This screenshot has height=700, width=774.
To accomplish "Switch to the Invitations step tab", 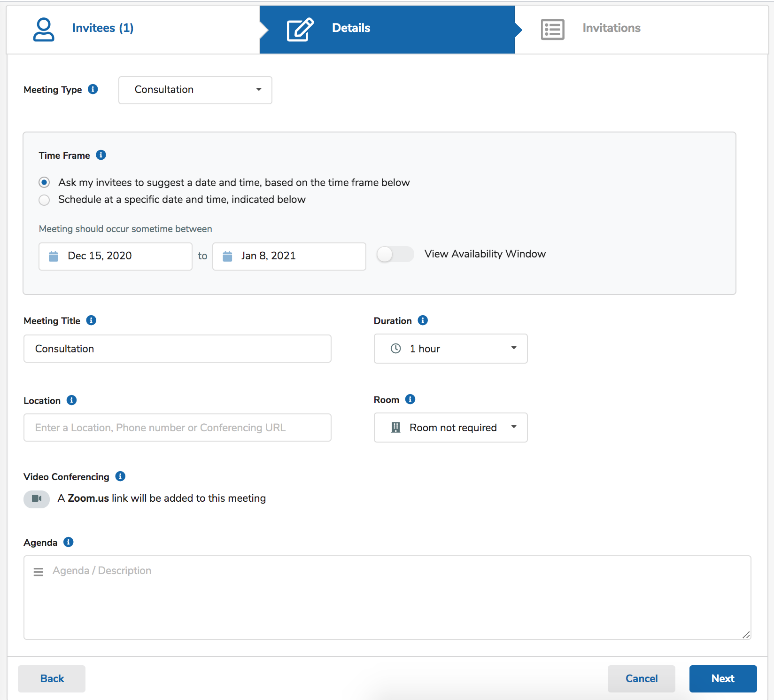I will point(611,28).
